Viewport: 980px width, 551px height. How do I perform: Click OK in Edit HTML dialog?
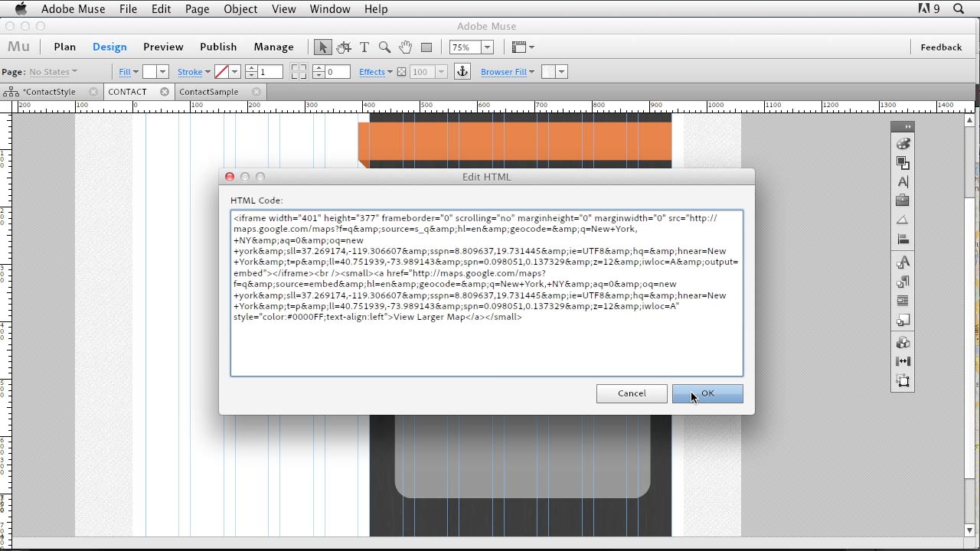point(707,393)
